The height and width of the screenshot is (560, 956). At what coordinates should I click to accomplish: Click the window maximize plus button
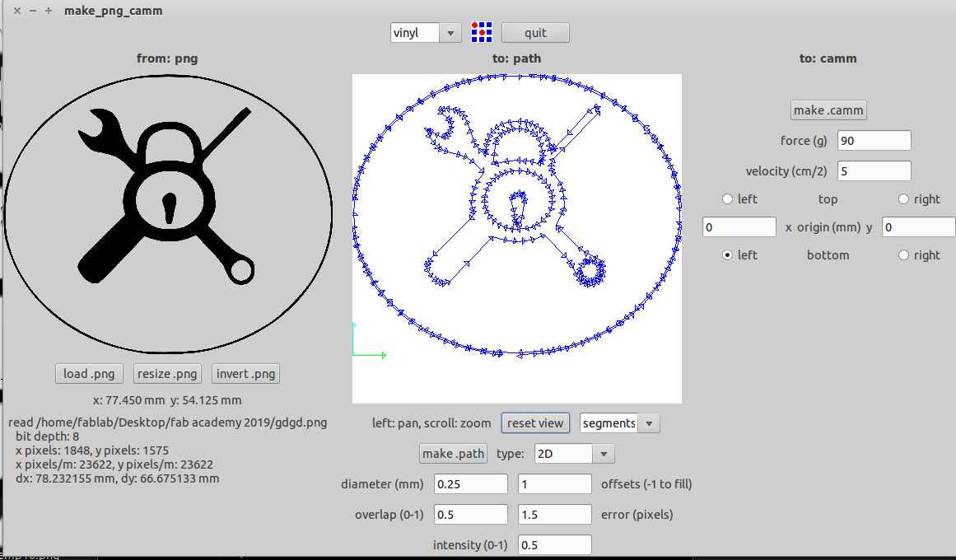pos(48,11)
